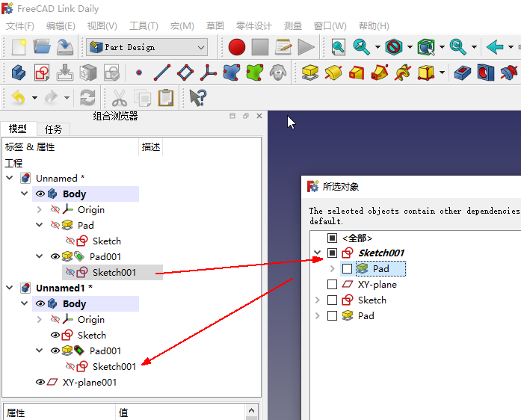Click the draw style icon with red prohibition sign
Screen dimensions: 521x420
(x=394, y=47)
